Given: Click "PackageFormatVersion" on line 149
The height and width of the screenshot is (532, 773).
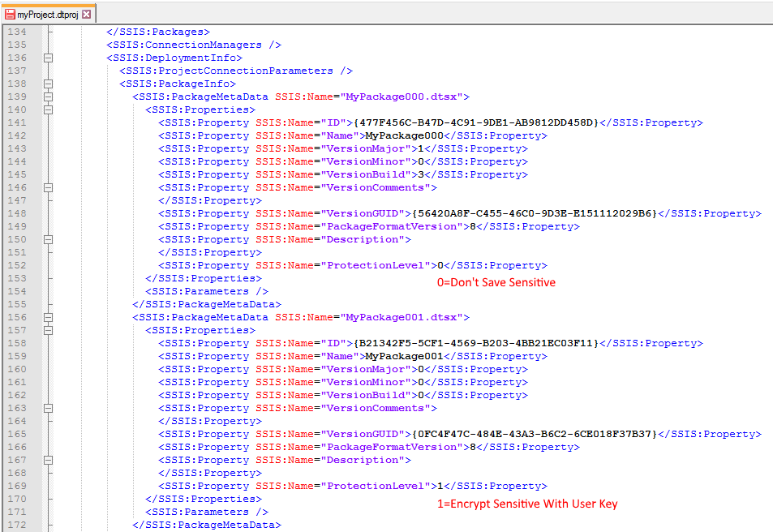Looking at the screenshot, I should 392,226.
